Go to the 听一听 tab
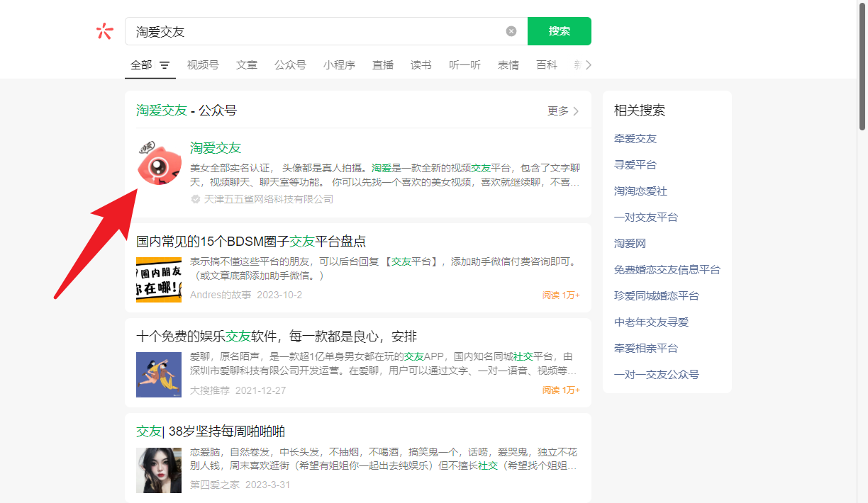868x503 pixels. pos(465,64)
